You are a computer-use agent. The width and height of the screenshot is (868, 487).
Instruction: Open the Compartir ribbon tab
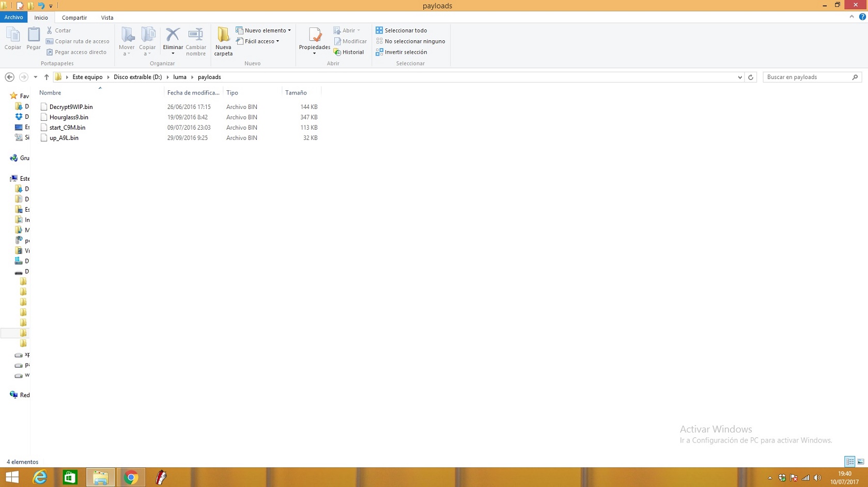point(74,18)
